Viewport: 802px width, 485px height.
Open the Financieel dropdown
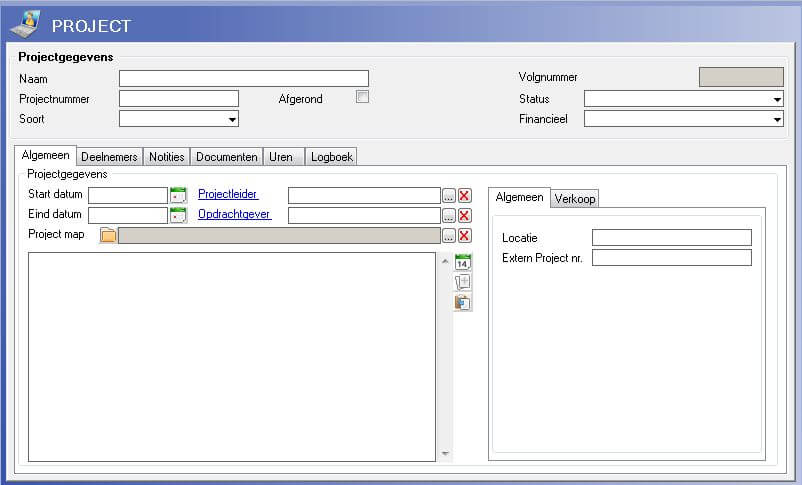point(777,119)
